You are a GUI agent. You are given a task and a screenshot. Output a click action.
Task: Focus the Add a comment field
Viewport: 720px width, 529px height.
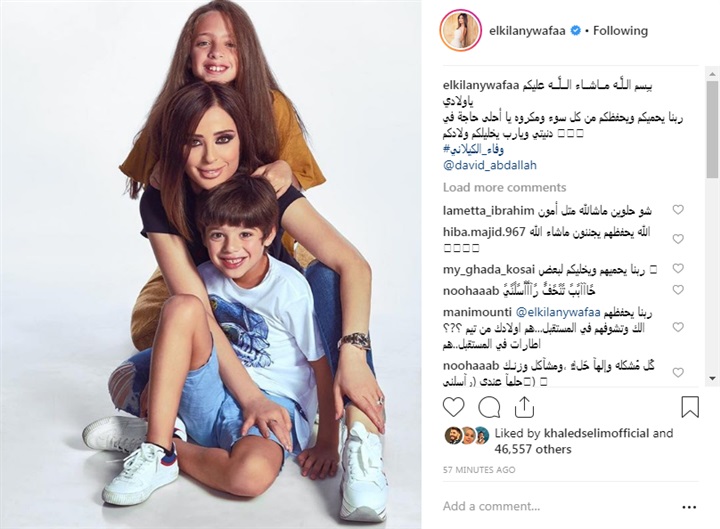click(558, 506)
